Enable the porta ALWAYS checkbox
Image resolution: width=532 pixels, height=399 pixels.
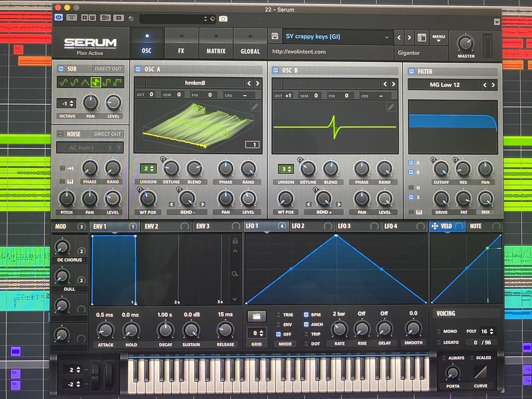pyautogui.click(x=444, y=358)
